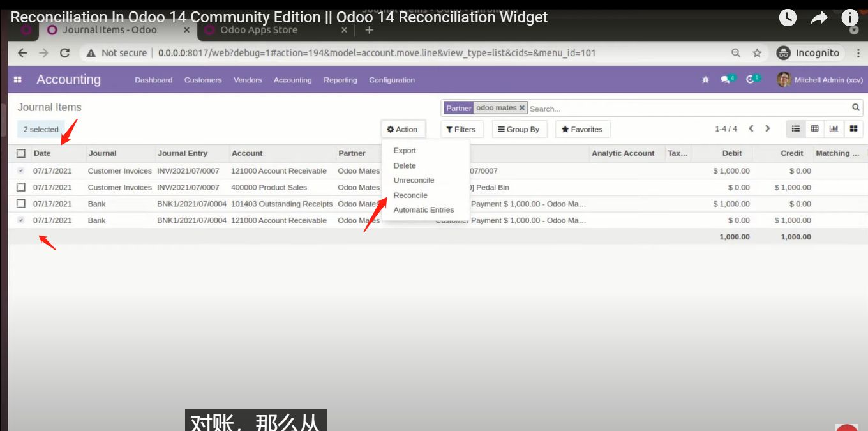Go to next page of records
This screenshot has width=868, height=431.
[768, 129]
